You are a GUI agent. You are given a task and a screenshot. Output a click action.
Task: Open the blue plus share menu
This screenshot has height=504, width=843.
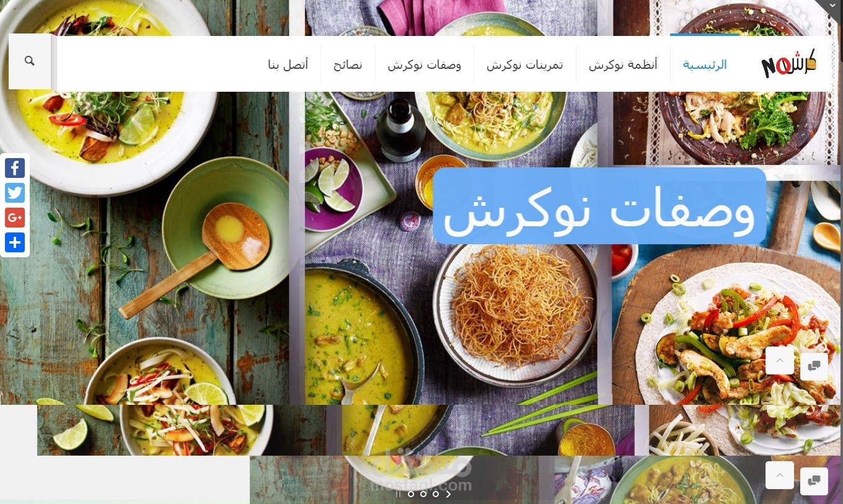point(15,242)
